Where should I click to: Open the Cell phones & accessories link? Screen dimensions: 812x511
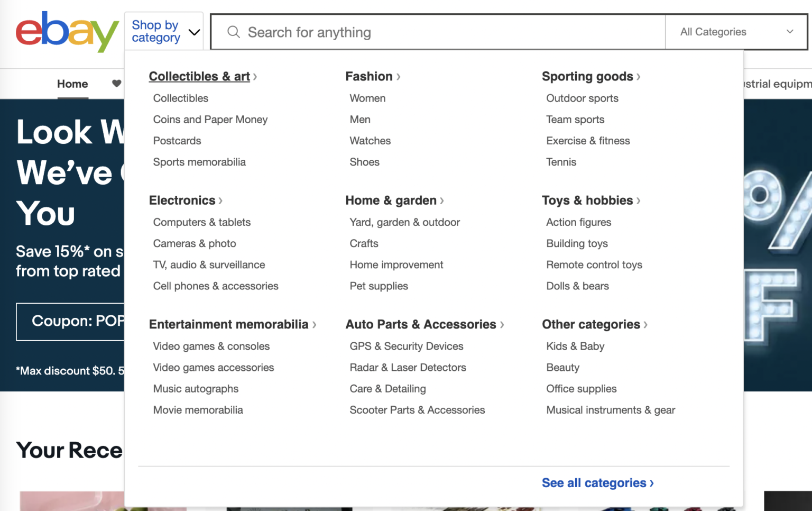coord(216,286)
